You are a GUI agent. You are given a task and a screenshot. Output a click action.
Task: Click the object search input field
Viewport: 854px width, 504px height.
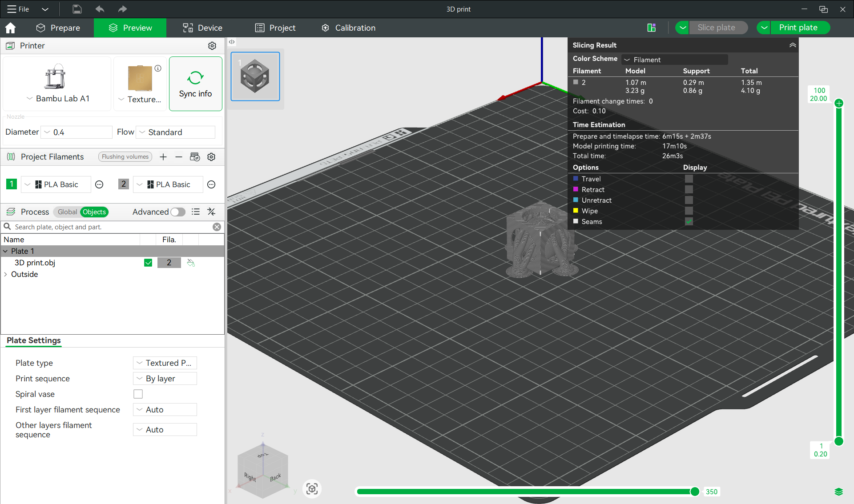(x=111, y=227)
